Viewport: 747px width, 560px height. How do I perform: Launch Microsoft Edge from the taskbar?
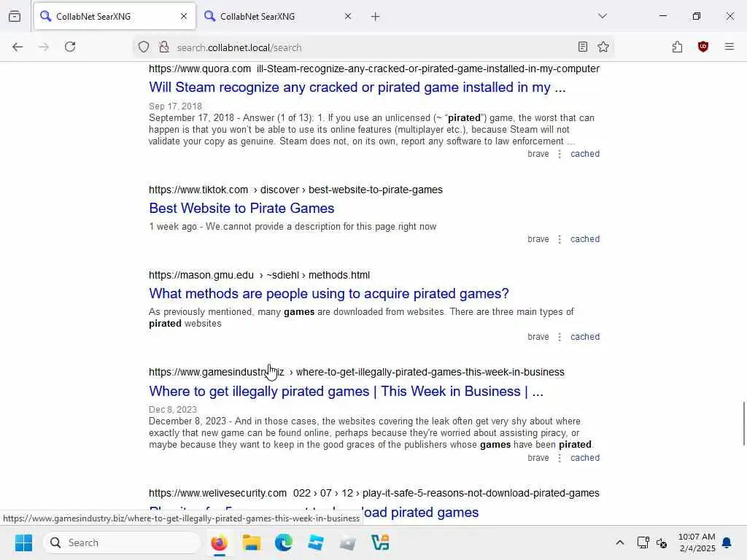coord(284,542)
